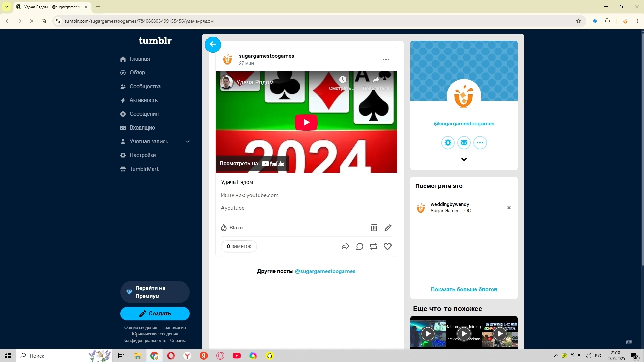Click the browser Home button

point(44,21)
